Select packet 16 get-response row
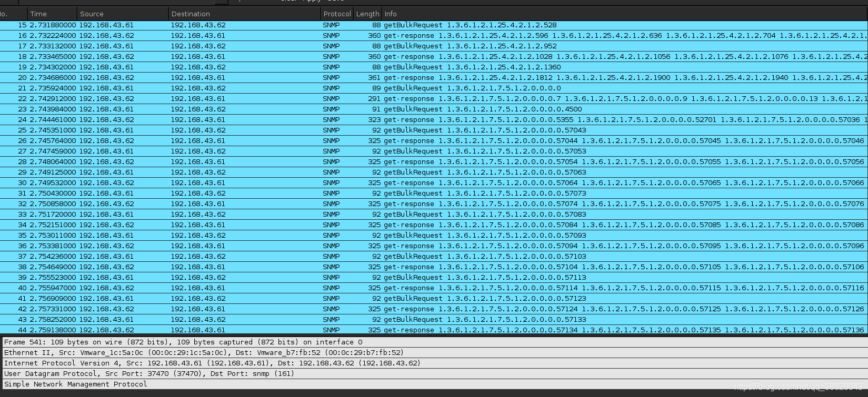Viewport: 868px width, 397px height. click(434, 36)
